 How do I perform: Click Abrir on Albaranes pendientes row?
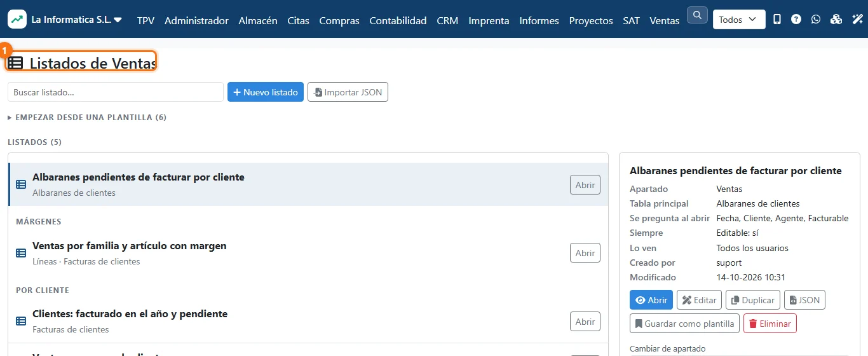point(585,184)
